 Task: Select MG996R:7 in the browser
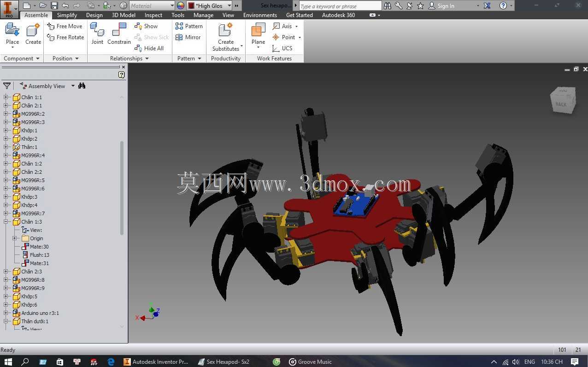(29, 213)
